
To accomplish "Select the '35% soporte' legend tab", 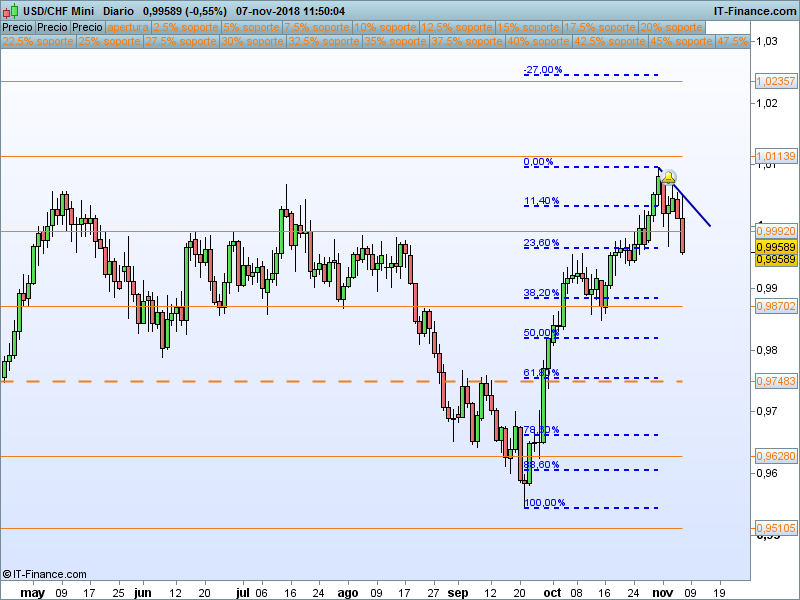I will 395,41.
